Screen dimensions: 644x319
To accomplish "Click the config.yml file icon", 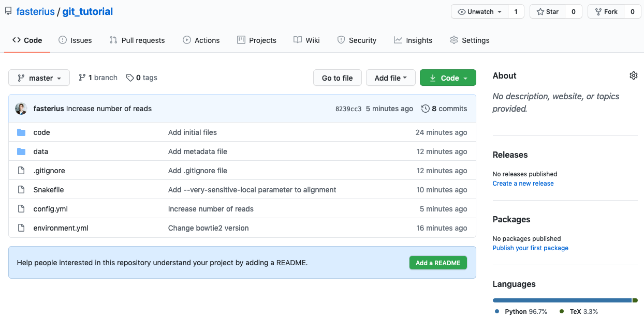I will (x=21, y=209).
